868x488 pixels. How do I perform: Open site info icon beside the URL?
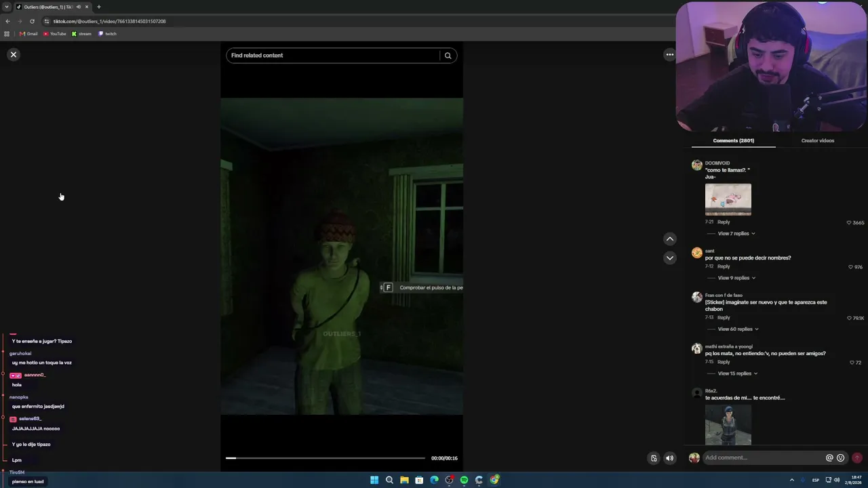47,21
